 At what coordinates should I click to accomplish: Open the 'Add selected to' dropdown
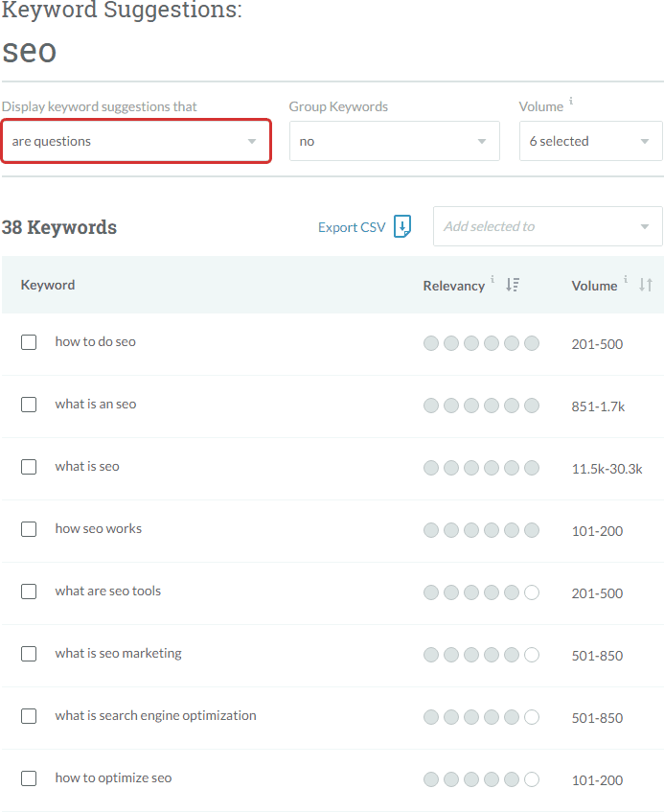pos(547,226)
